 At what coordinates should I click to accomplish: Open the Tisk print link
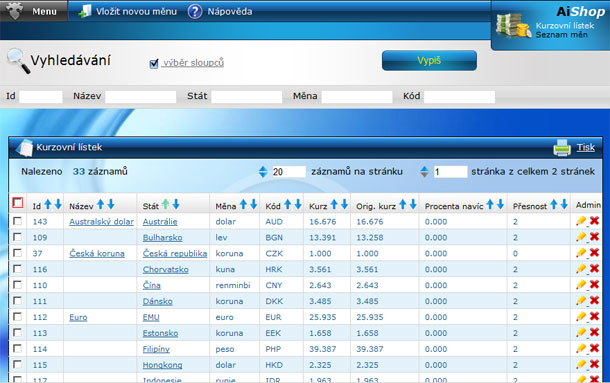click(x=585, y=147)
